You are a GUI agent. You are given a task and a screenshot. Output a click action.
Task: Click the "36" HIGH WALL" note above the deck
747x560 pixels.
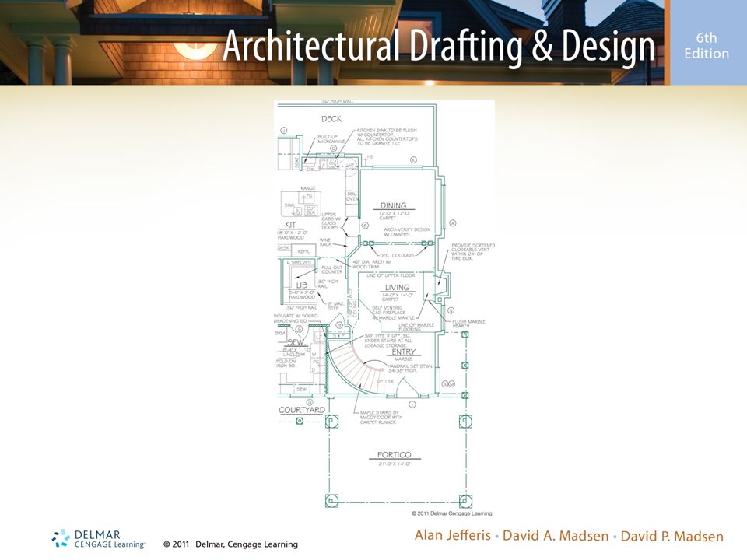tap(338, 101)
